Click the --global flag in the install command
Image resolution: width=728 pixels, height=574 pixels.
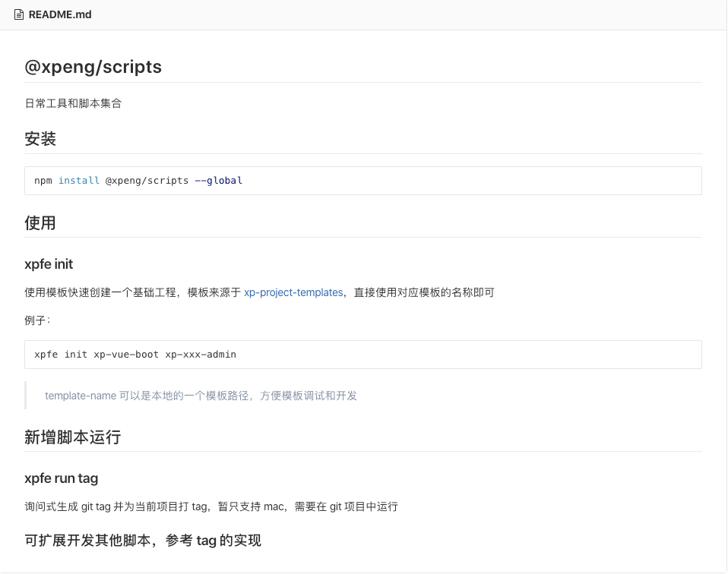pyautogui.click(x=219, y=181)
